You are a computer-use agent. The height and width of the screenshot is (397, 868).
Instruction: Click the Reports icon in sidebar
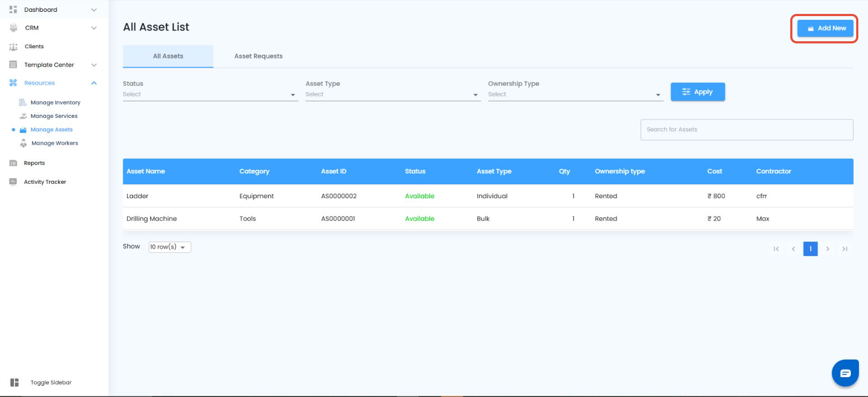[x=13, y=163]
